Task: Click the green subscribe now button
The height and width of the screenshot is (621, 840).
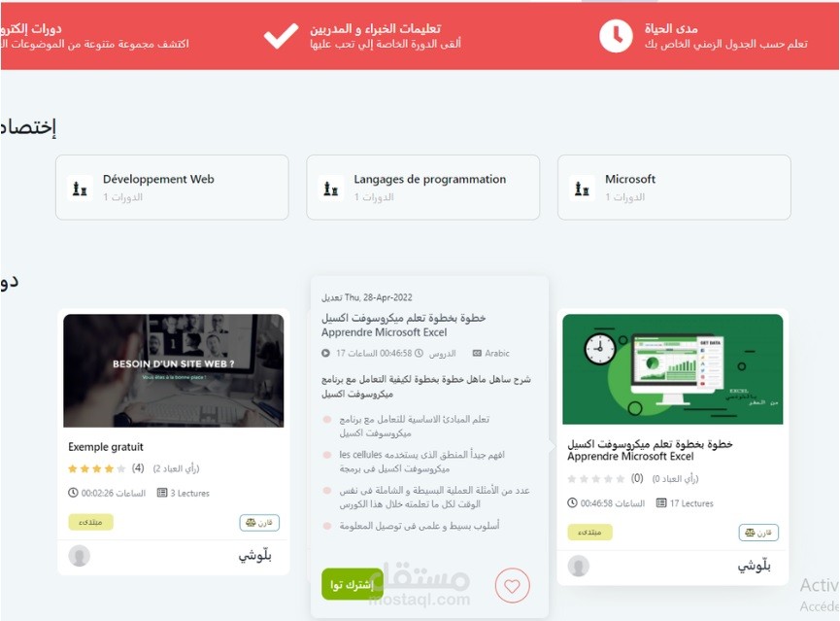Action: coord(353,584)
